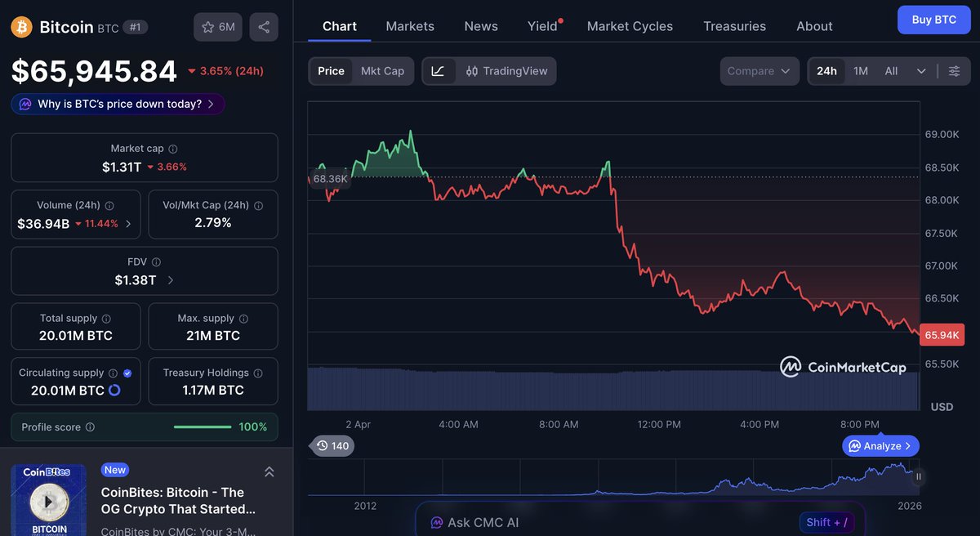Click the verified badge beside Circulating supply
Image resolution: width=980 pixels, height=536 pixels.
(127, 373)
